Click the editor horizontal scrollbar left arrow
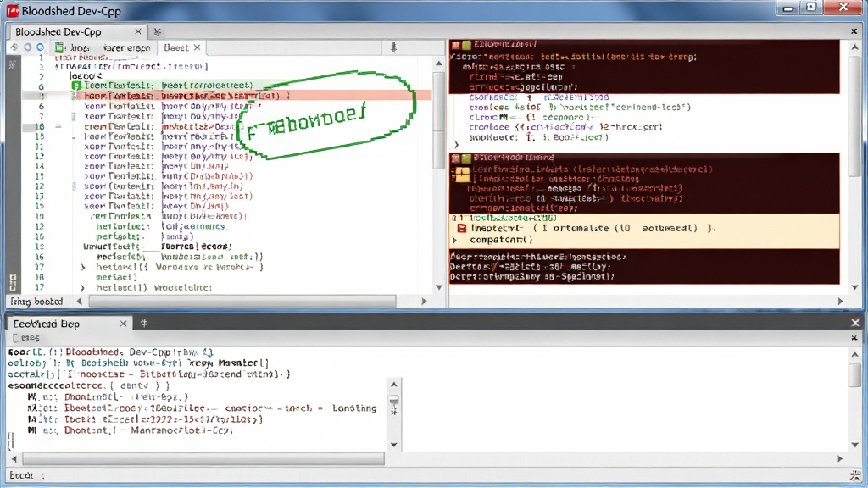Screen dimensions: 868x488 79,302
